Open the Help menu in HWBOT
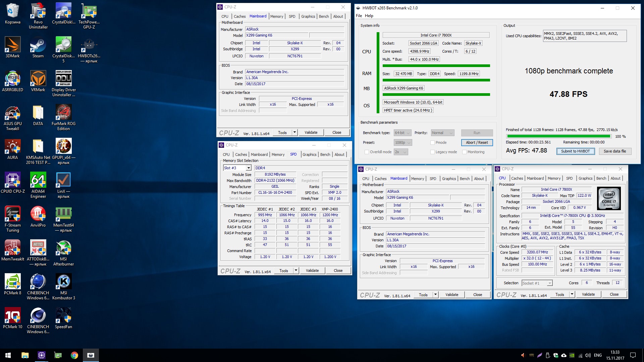The width and height of the screenshot is (644, 362). 369,16
